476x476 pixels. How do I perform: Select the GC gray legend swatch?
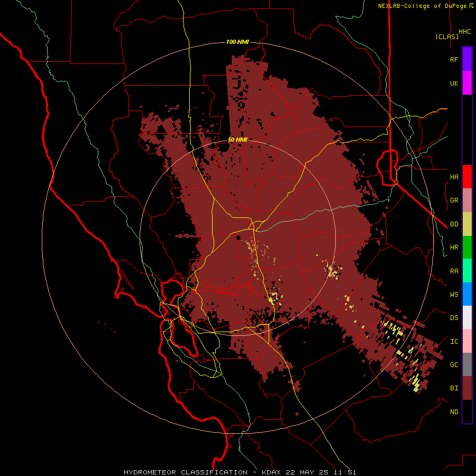point(467,364)
